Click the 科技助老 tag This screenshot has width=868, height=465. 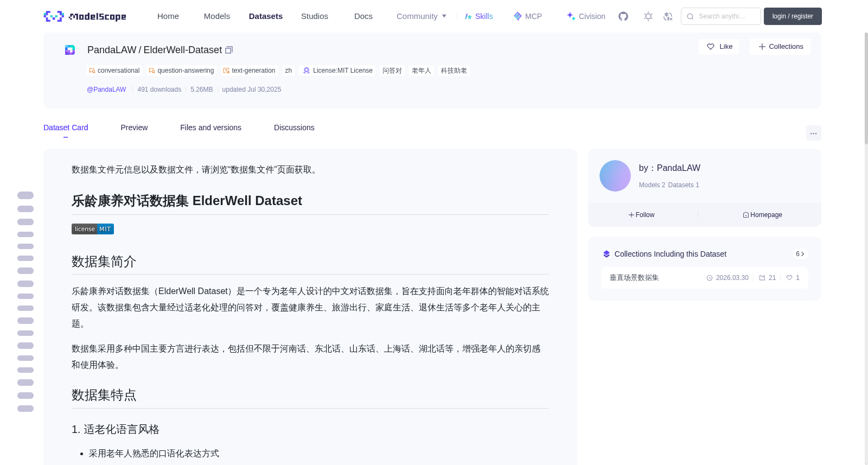[454, 71]
